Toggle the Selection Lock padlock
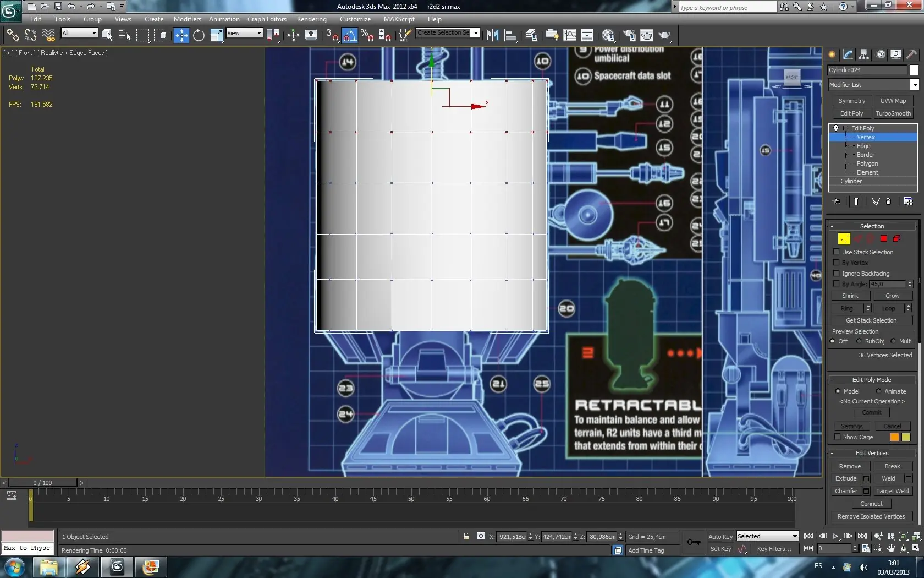This screenshot has width=924, height=578. (466, 536)
